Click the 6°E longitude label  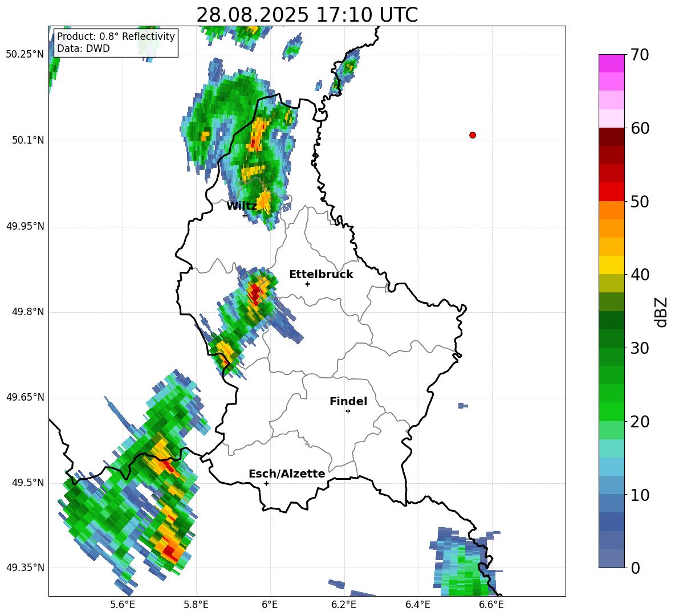[x=270, y=605]
